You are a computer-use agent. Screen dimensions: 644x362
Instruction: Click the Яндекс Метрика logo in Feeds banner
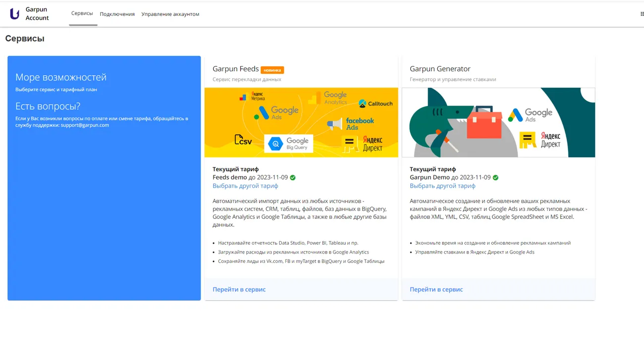click(252, 97)
